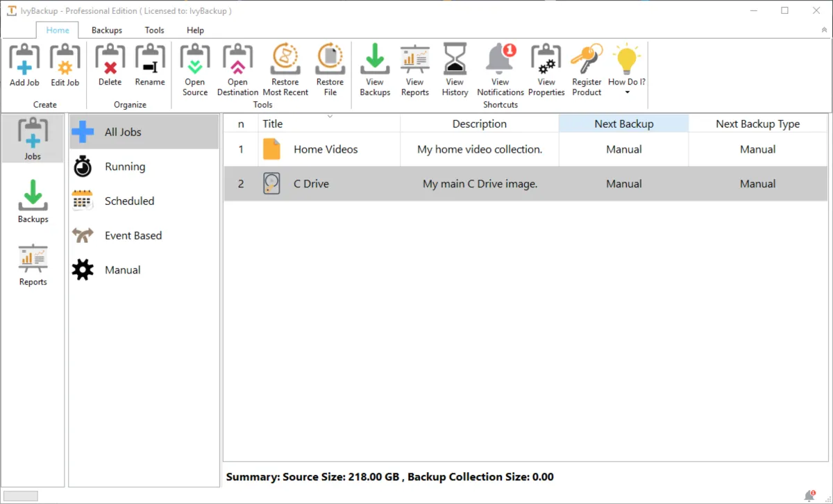Open View Reports shortcut
This screenshot has height=504, width=833.
click(x=415, y=70)
